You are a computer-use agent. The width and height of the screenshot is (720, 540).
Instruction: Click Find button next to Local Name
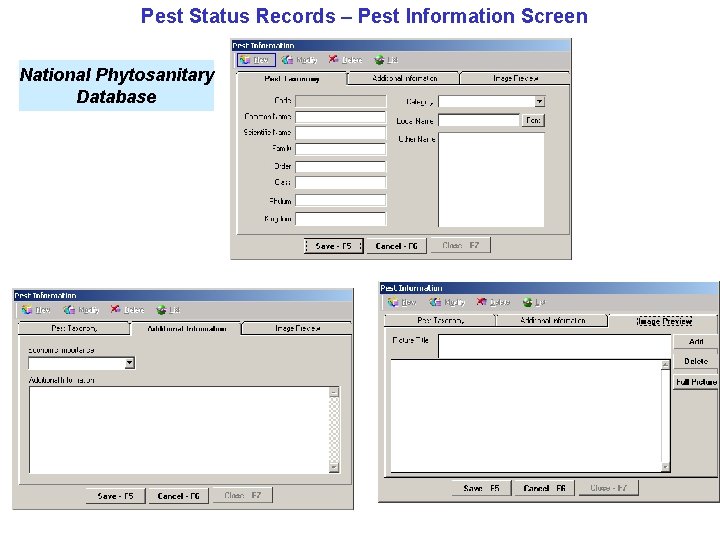[x=533, y=120]
